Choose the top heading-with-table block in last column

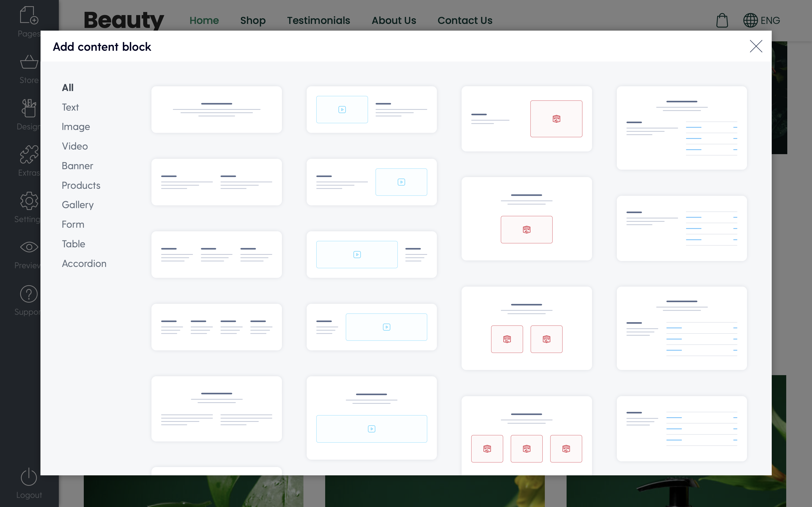[682, 128]
